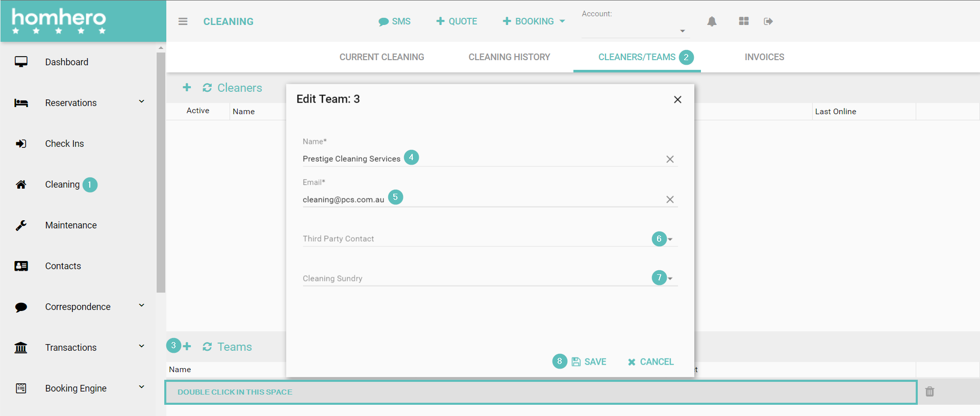Screen dimensions: 980x416
Task: Open the Invoices tab
Action: pyautogui.click(x=764, y=57)
